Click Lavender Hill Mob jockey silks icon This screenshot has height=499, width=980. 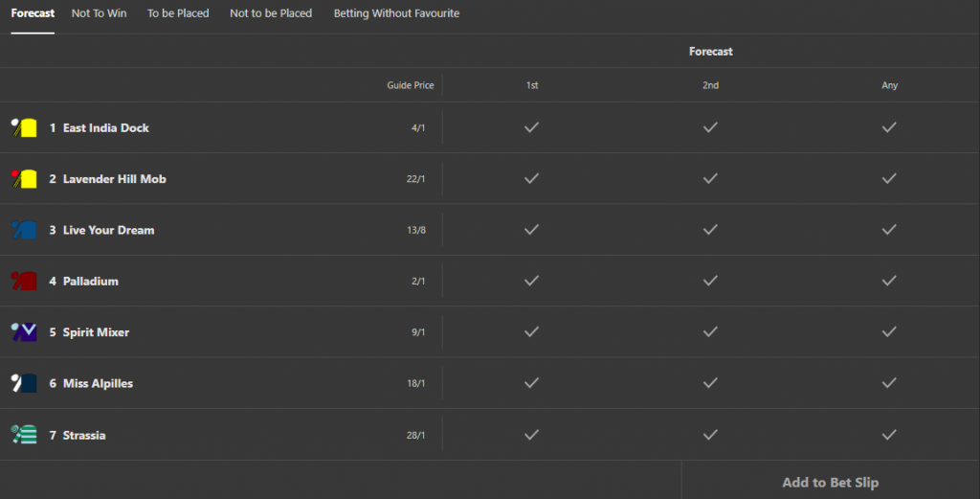25,179
